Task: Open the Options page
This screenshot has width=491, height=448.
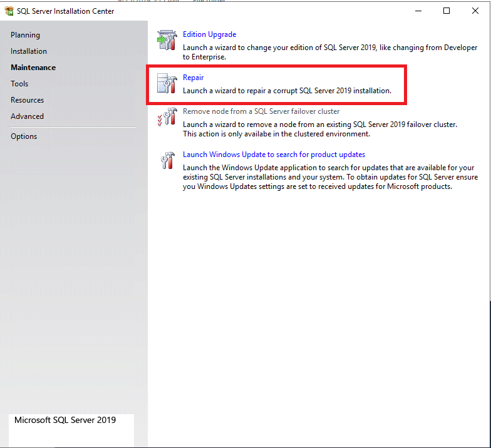Action: pos(24,136)
